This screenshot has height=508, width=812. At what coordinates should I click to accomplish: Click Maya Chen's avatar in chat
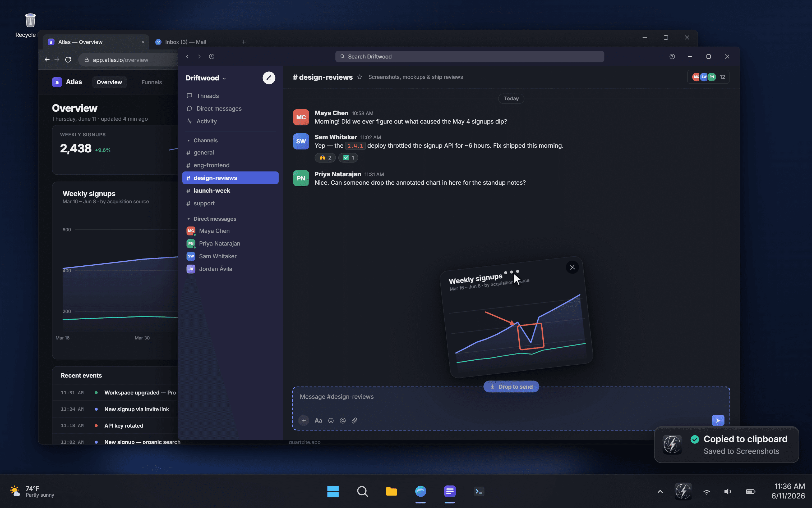coord(301,117)
